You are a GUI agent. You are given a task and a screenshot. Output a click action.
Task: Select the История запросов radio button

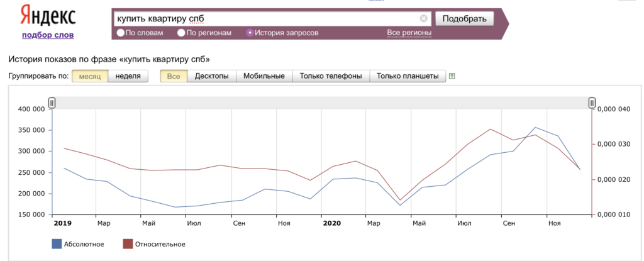point(250,33)
